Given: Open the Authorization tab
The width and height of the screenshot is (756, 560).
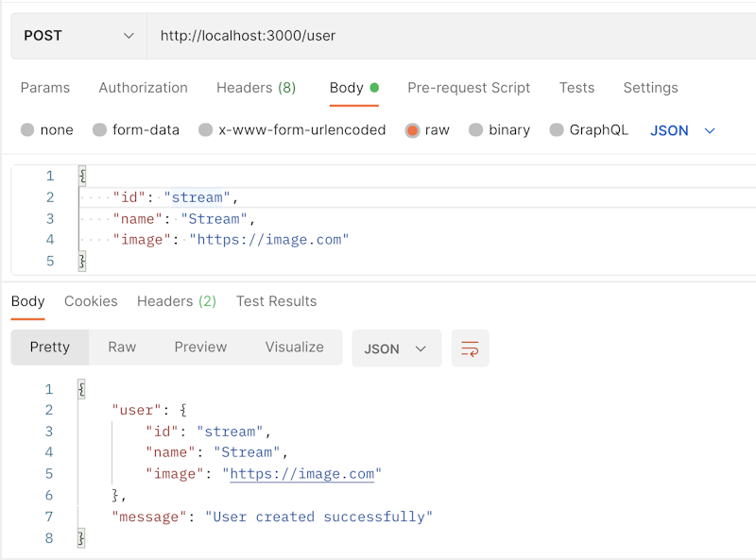Looking at the screenshot, I should (x=143, y=88).
